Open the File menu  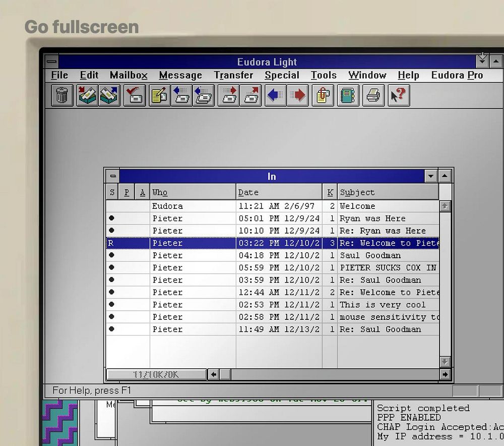tap(59, 75)
